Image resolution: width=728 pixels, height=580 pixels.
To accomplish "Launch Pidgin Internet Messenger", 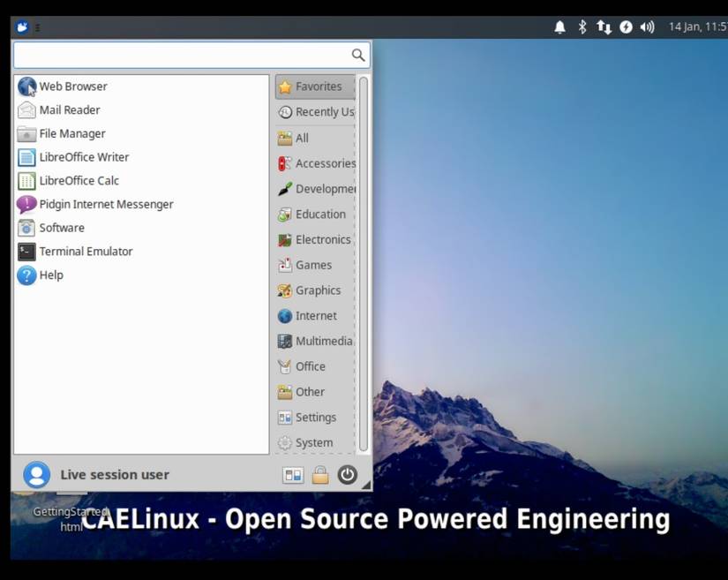I will click(141, 204).
